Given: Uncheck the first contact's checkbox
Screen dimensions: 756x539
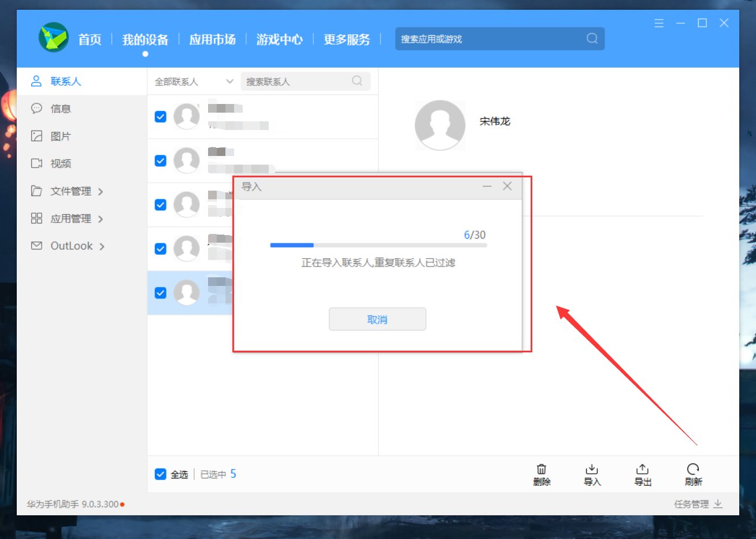Looking at the screenshot, I should click(160, 116).
